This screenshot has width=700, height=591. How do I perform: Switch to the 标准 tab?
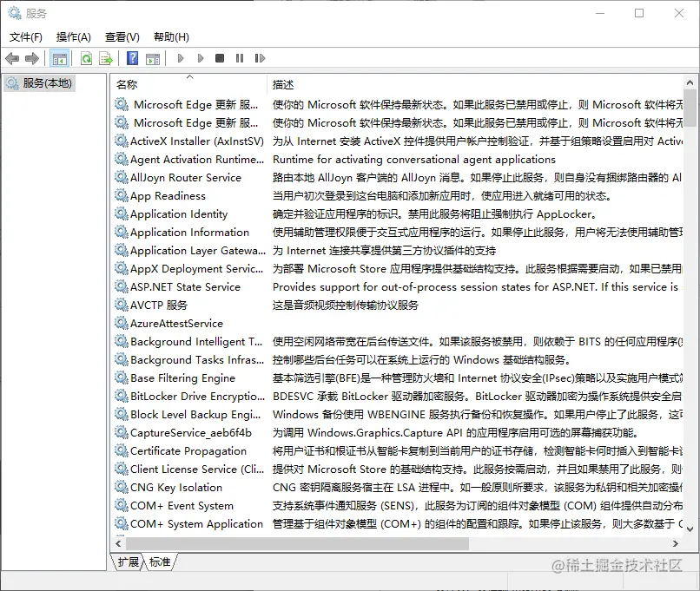point(160,562)
